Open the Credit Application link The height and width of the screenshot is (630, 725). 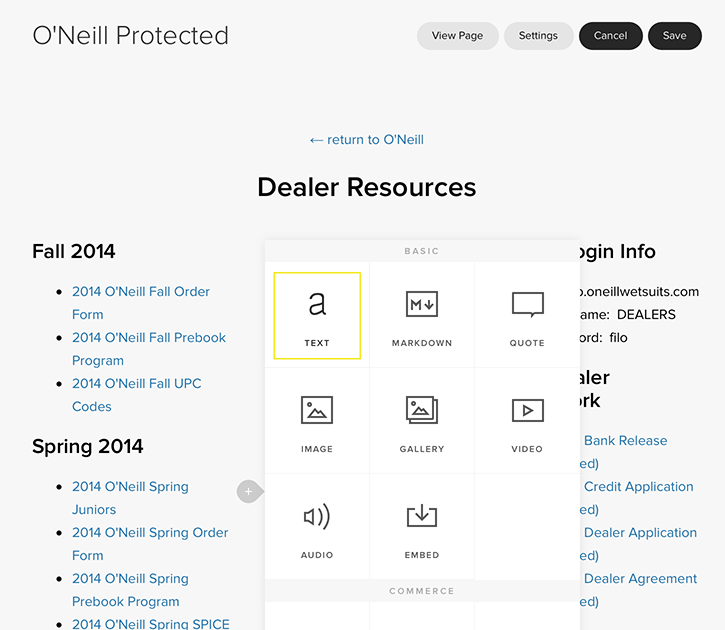pyautogui.click(x=639, y=487)
